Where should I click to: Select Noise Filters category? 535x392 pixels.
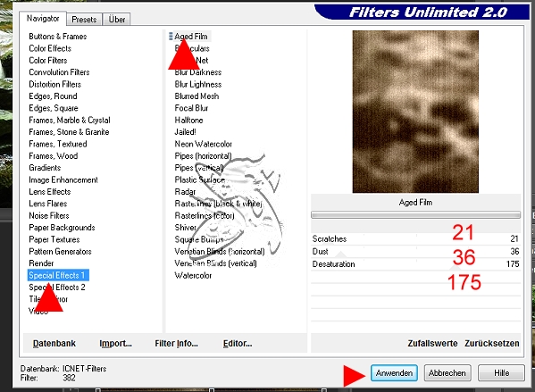pyautogui.click(x=49, y=215)
